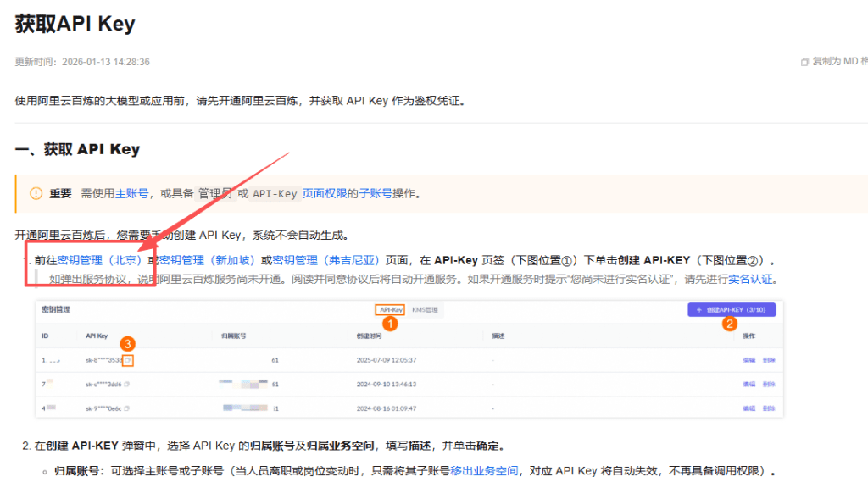The image size is (868, 477).
Task: Switch to the KMS管理 tab
Action: pyautogui.click(x=425, y=310)
